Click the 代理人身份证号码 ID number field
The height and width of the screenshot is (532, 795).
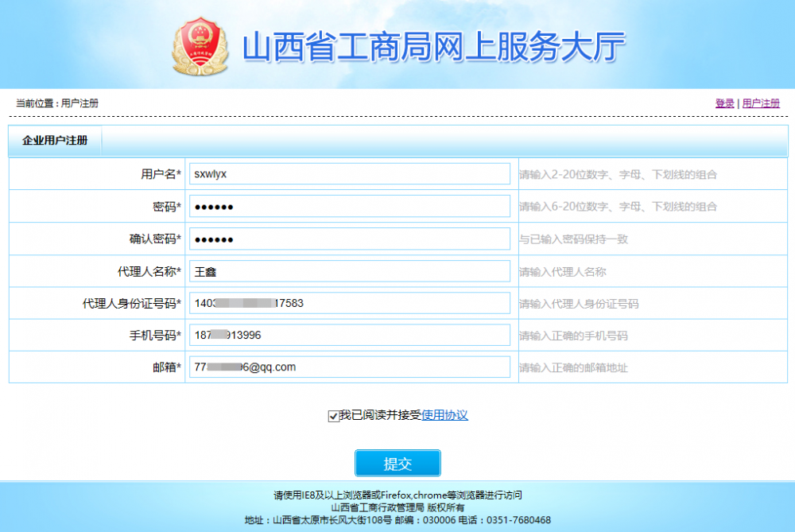tap(348, 303)
